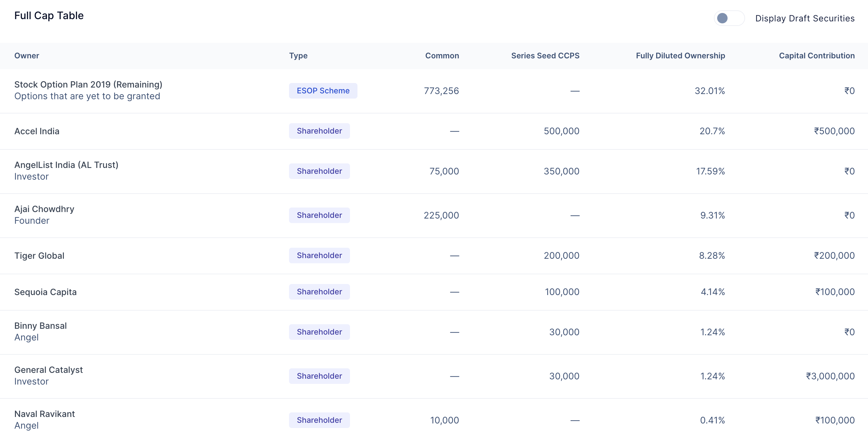Image resolution: width=868 pixels, height=439 pixels.
Task: Click Series Seed CCPS column header
Action: pos(545,55)
